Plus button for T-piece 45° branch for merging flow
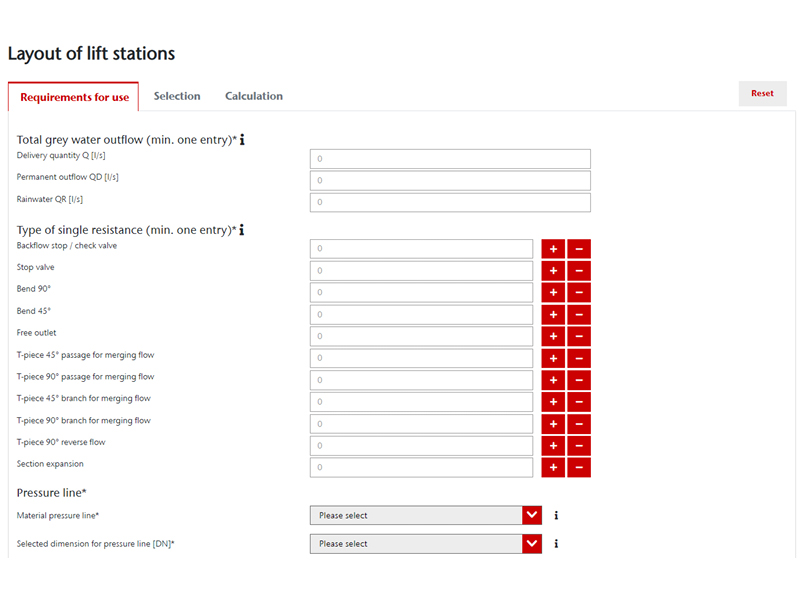The width and height of the screenshot is (800, 600). pyautogui.click(x=553, y=402)
